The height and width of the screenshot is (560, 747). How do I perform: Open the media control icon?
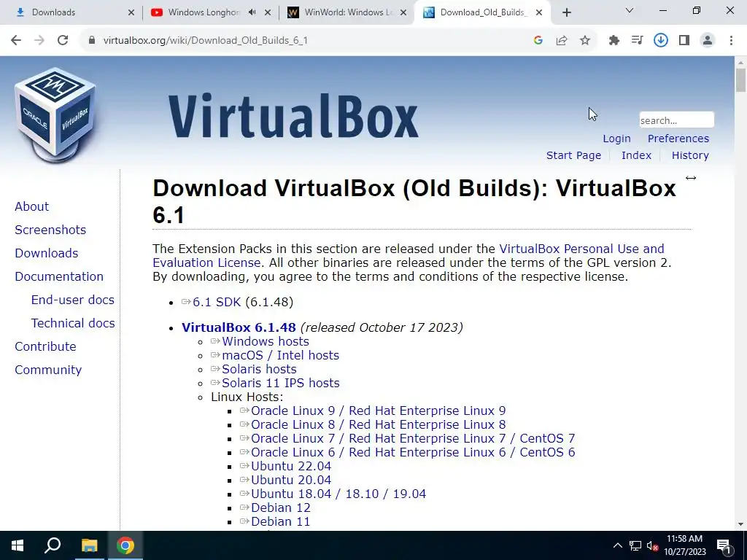coord(637,41)
